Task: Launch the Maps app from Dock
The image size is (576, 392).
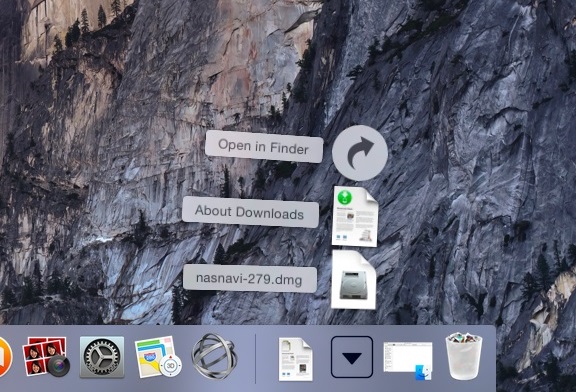Action: coord(158,357)
